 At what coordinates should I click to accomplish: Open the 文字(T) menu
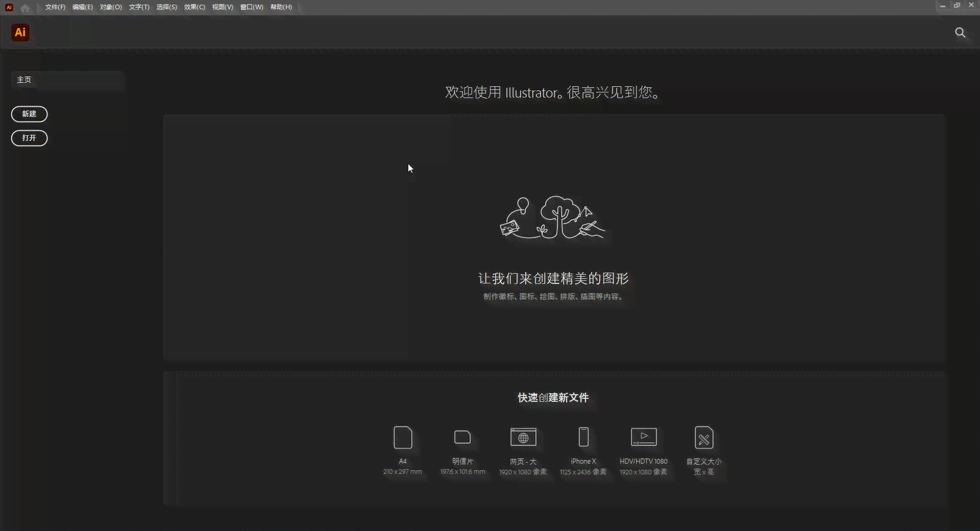click(x=139, y=7)
